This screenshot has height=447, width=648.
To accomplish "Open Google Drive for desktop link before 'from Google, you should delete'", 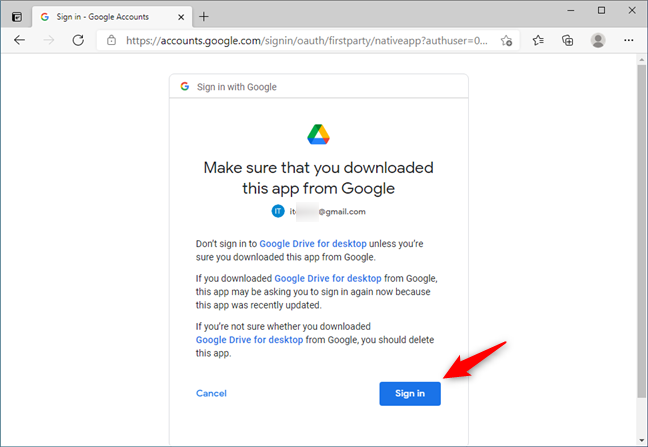I will pos(249,340).
